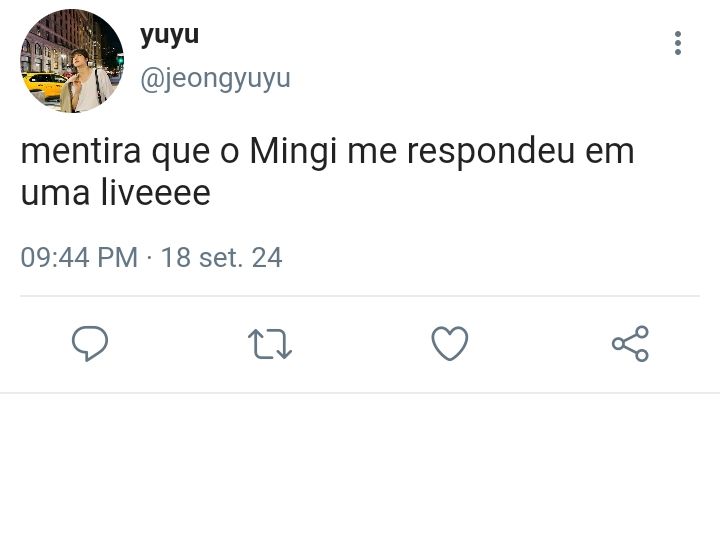Select the word Mingi in the tweet
The width and height of the screenshot is (720, 540).
click(x=293, y=152)
